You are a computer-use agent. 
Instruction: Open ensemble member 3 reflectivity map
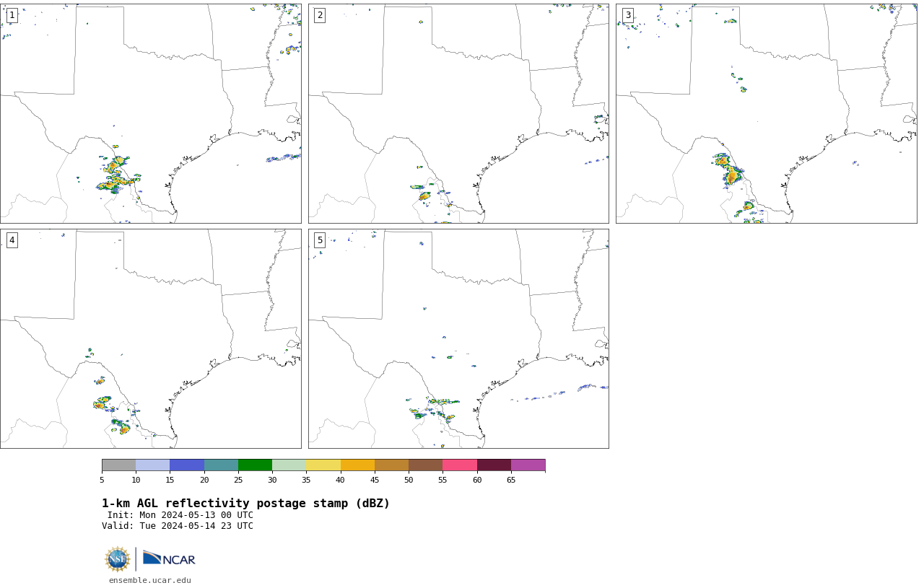766,113
